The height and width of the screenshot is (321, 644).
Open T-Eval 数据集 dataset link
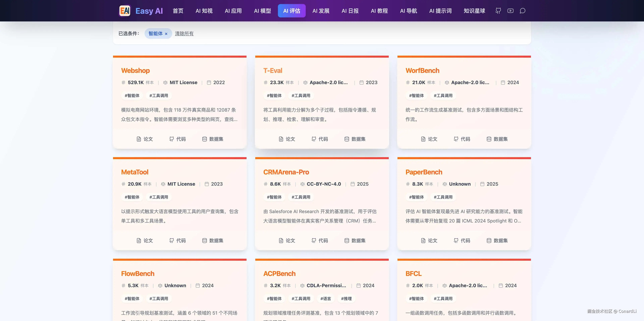(x=355, y=139)
